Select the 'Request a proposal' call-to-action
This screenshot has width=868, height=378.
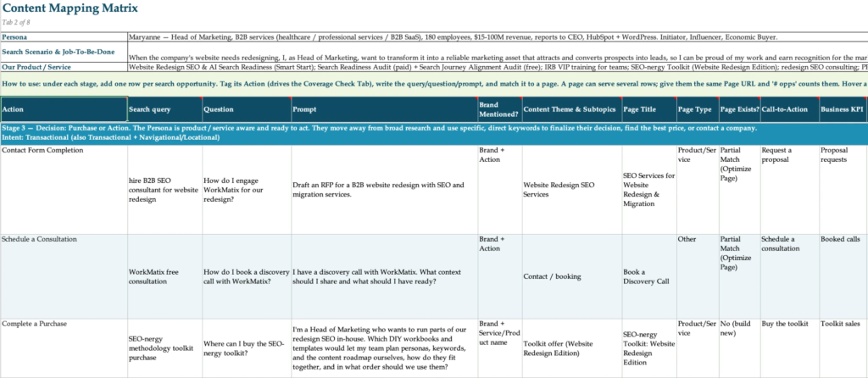(789, 189)
